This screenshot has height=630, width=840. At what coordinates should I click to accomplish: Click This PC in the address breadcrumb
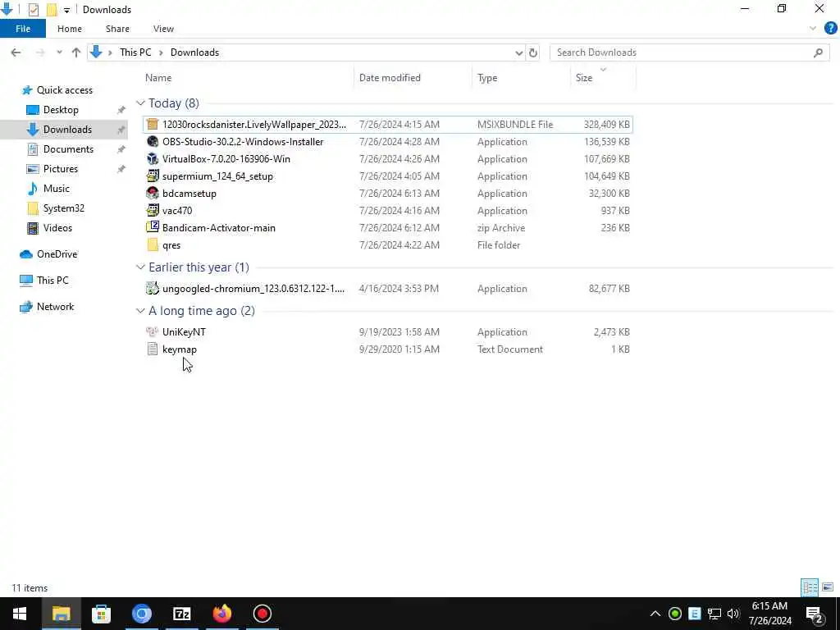(135, 52)
